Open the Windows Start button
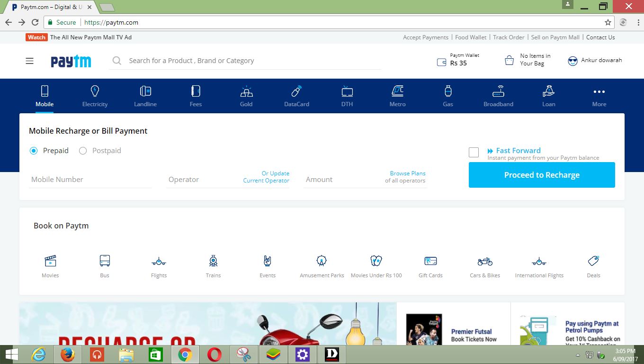Viewport: 644px width, 364px height. pos(11,355)
